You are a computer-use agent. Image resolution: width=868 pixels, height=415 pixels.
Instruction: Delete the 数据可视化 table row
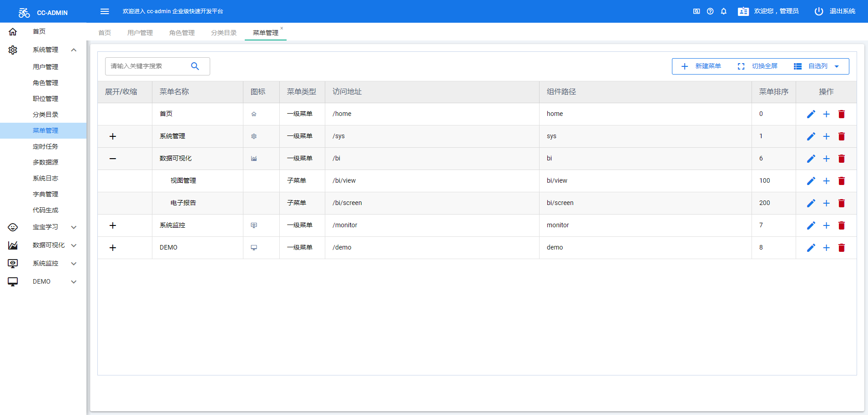tap(842, 159)
